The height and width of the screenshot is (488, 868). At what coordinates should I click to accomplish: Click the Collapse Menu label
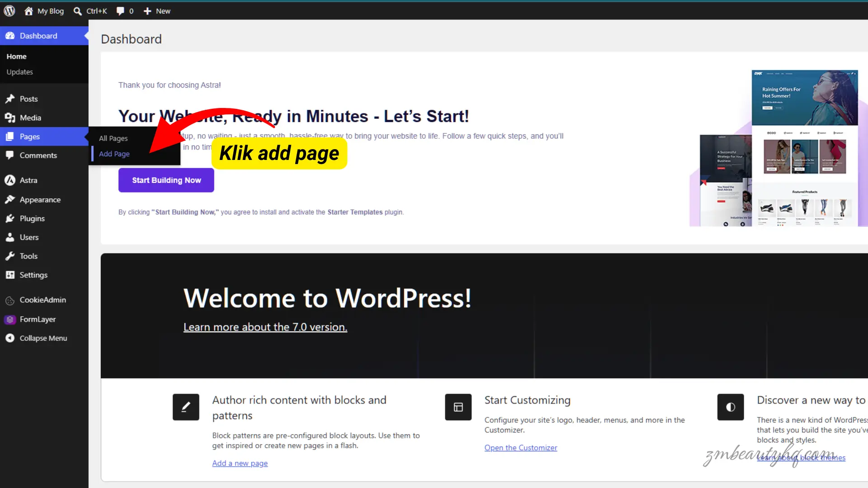pos(43,338)
